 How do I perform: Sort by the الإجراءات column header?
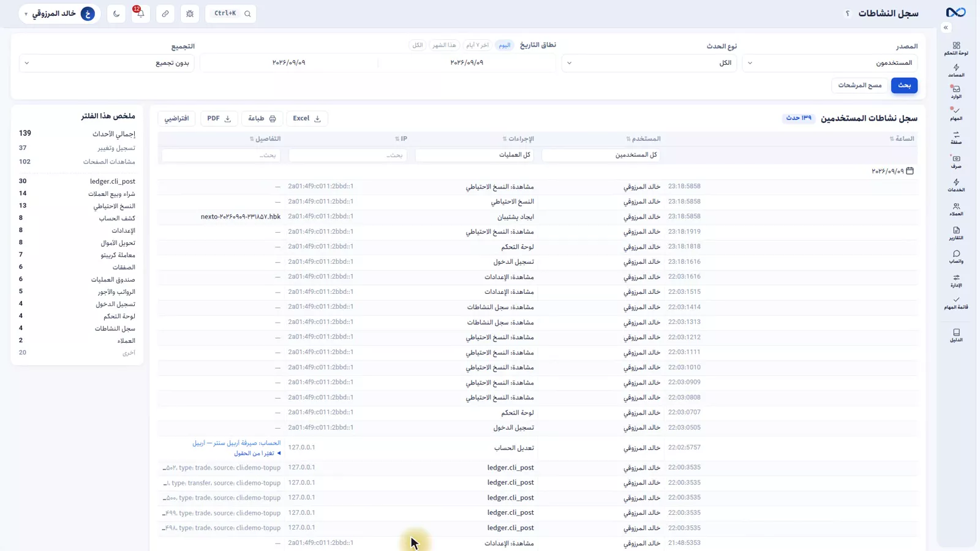click(x=518, y=139)
